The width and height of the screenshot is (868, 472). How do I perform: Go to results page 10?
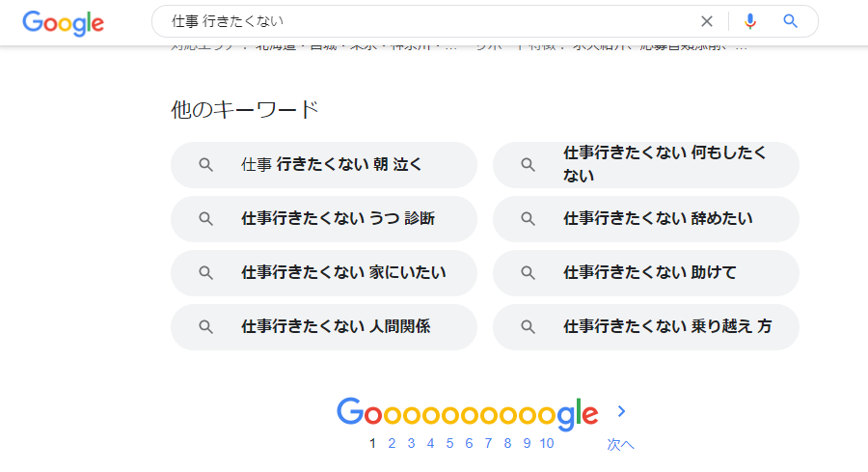pyautogui.click(x=547, y=443)
